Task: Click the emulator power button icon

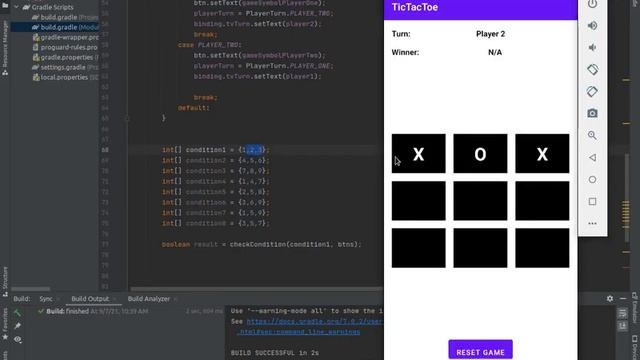Action: (x=592, y=4)
